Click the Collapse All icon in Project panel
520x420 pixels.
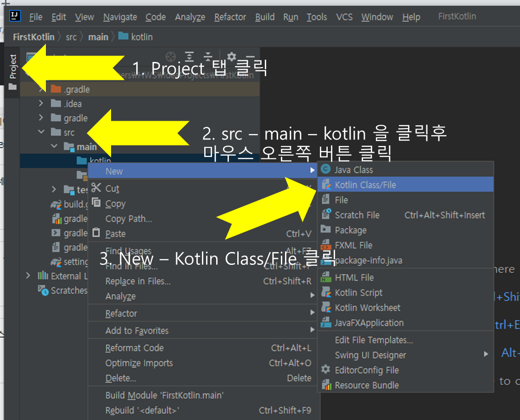[x=207, y=57]
